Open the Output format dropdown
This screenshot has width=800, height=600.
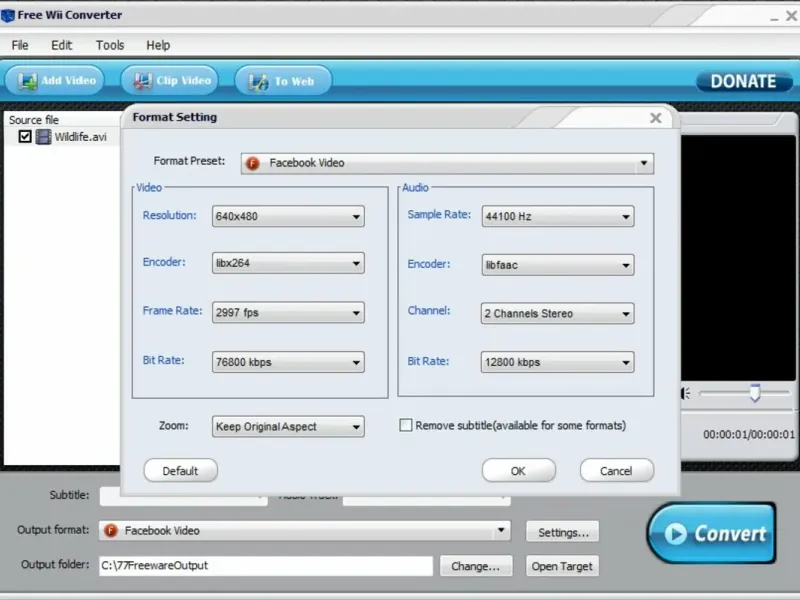pyautogui.click(x=305, y=531)
